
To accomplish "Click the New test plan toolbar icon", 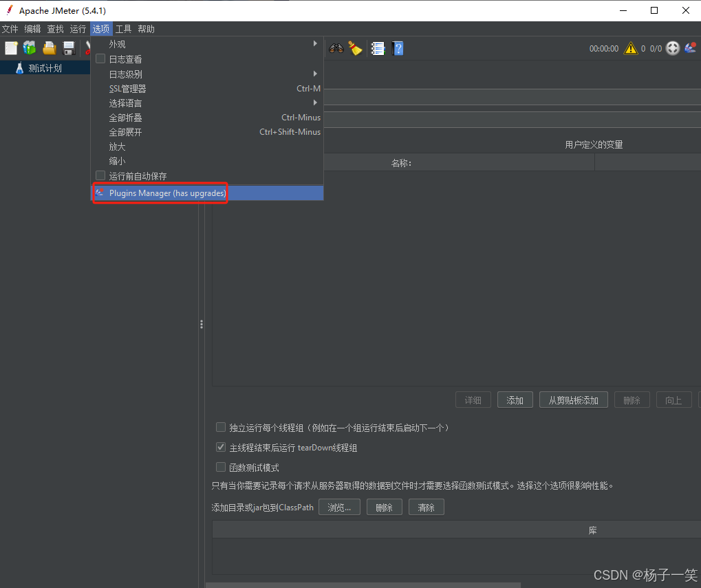I will tap(11, 48).
